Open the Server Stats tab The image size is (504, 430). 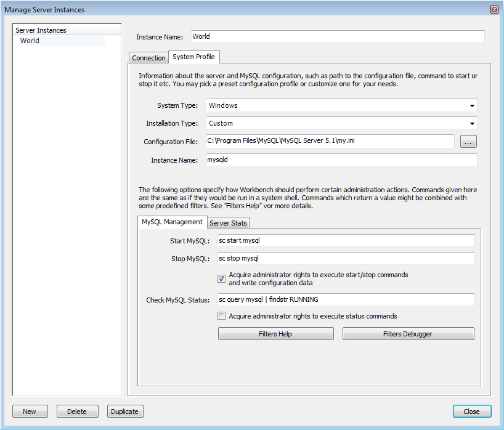click(x=228, y=222)
